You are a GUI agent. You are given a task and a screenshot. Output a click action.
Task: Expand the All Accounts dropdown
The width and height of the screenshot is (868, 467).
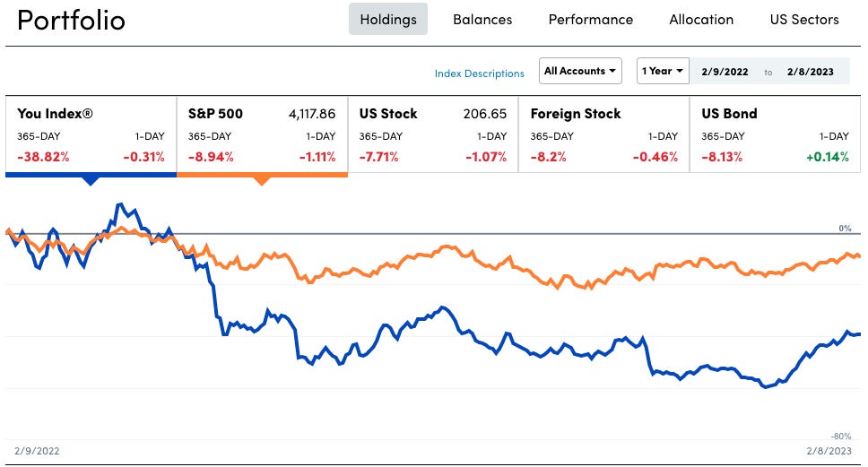pos(581,71)
